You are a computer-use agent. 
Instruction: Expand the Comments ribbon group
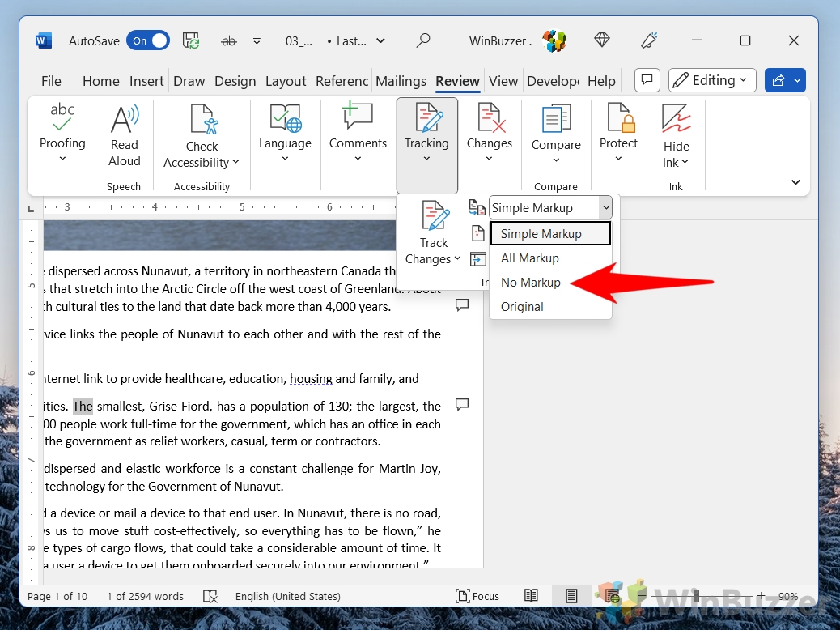[358, 134]
